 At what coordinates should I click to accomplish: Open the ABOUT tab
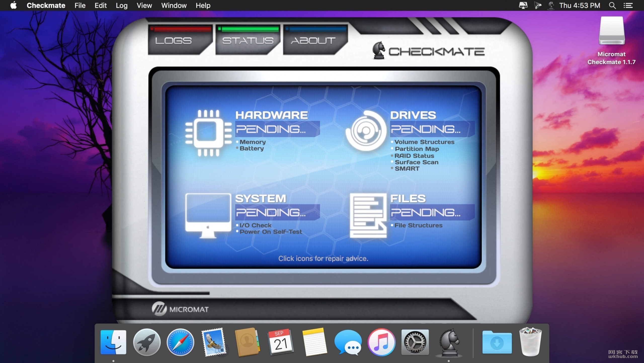pos(315,39)
